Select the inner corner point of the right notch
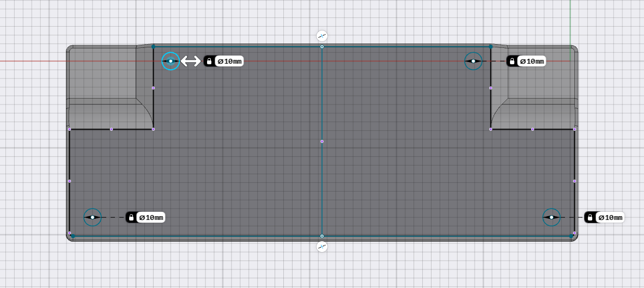Screen dimensions: 644x288 pos(491,129)
